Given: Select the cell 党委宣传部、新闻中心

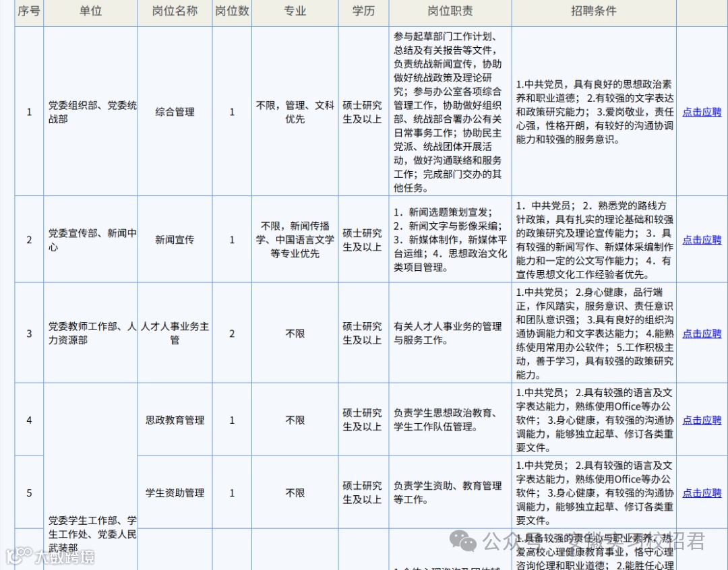Looking at the screenshot, I should (x=90, y=240).
